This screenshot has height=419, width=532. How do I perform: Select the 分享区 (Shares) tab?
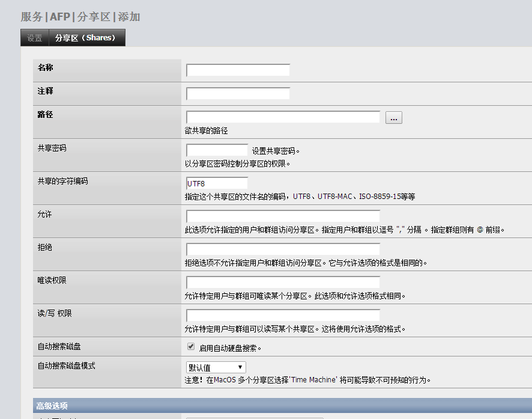click(86, 38)
